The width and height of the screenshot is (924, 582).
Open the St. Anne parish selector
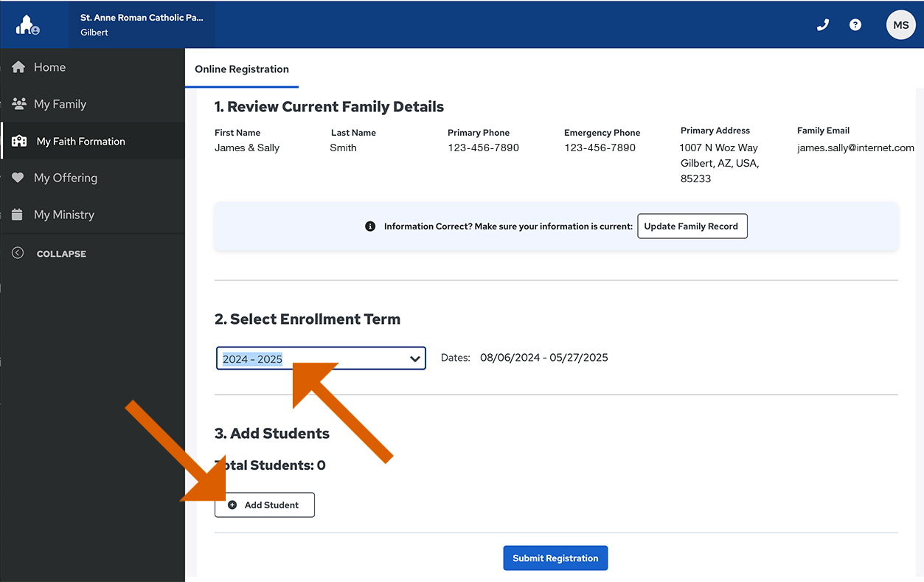pos(142,25)
